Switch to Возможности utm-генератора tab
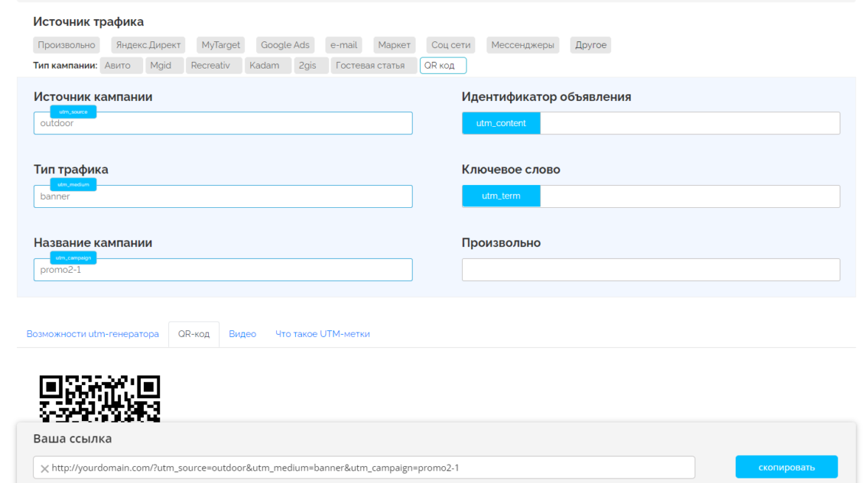The image size is (868, 483). 93,334
